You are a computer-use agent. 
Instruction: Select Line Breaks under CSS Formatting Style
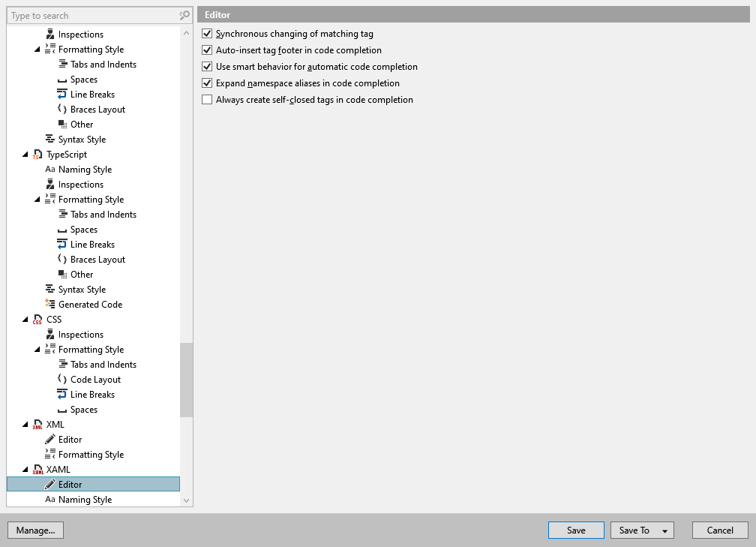point(91,394)
